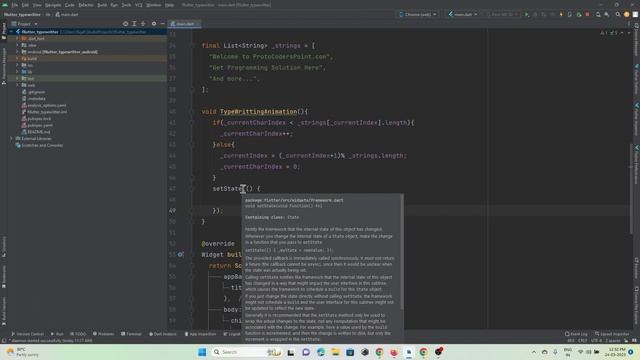Click the build method override gutter icon
The image size is (640, 360).
[180, 254]
